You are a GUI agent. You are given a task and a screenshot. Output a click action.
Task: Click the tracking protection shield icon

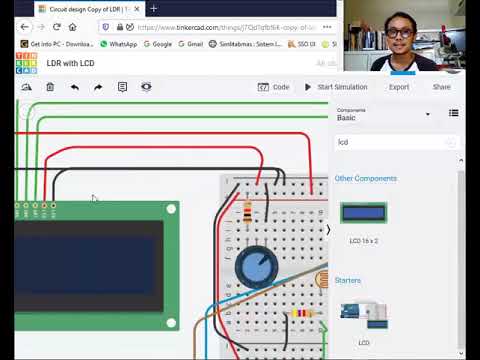(x=106, y=27)
